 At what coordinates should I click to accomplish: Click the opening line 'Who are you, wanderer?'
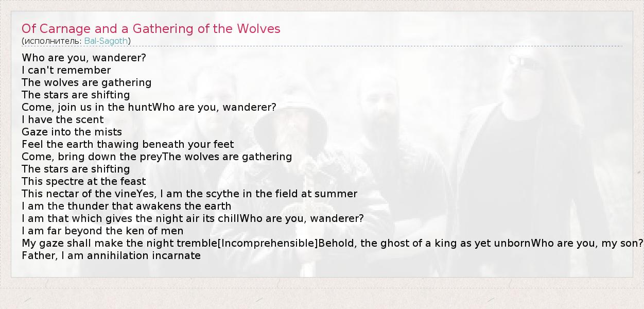pyautogui.click(x=84, y=58)
